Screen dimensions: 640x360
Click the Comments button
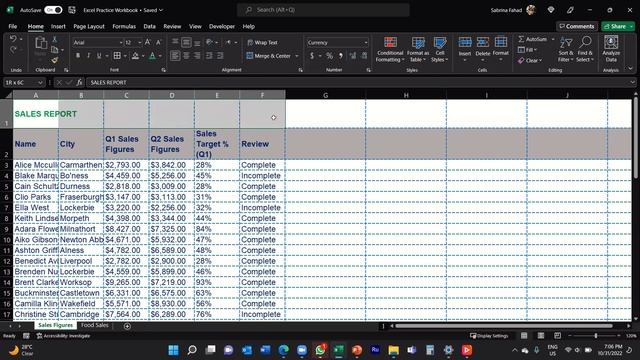(577, 27)
